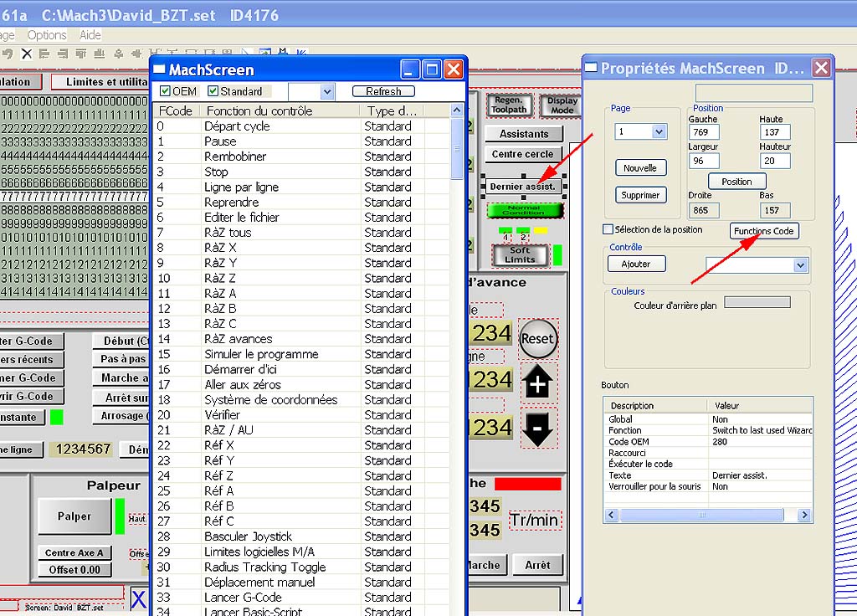Select the green LED beside Soft Limits

pos(557,255)
